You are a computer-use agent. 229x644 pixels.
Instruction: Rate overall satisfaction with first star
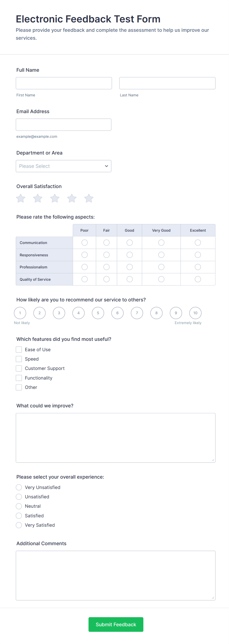click(21, 198)
